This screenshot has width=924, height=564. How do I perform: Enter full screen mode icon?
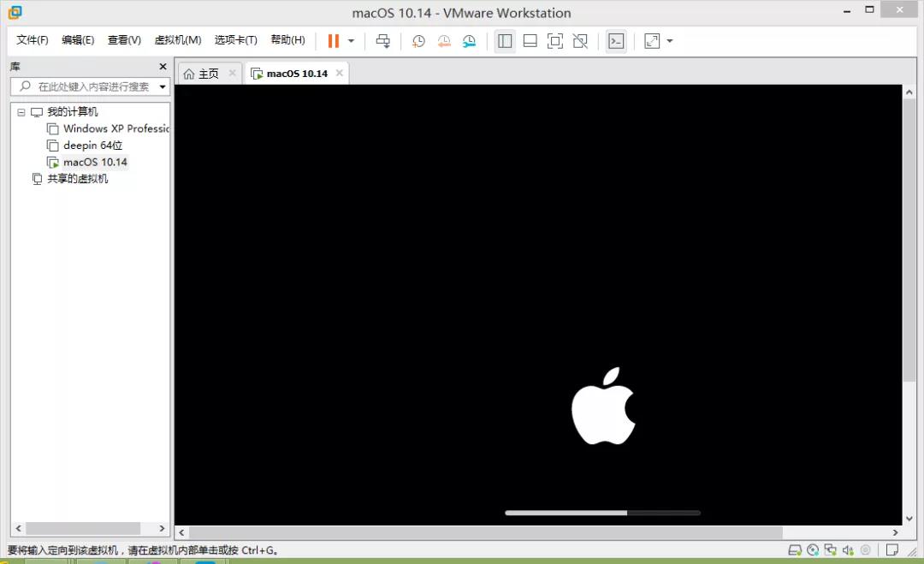pyautogui.click(x=555, y=41)
